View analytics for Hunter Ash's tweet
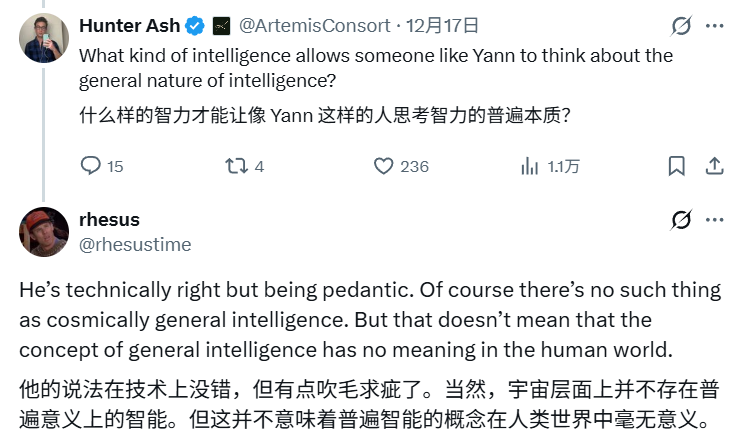This screenshot has width=740, height=439. pyautogui.click(x=530, y=166)
